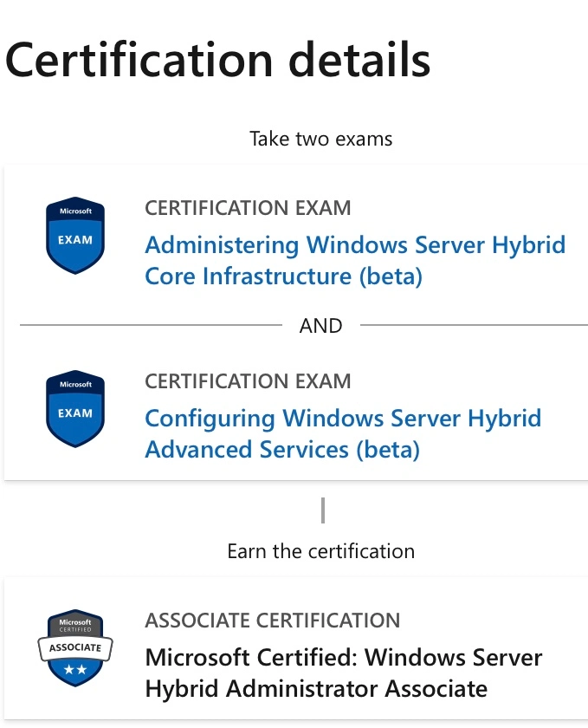Click the Earn the certification caption
This screenshot has width=588, height=728.
[320, 551]
